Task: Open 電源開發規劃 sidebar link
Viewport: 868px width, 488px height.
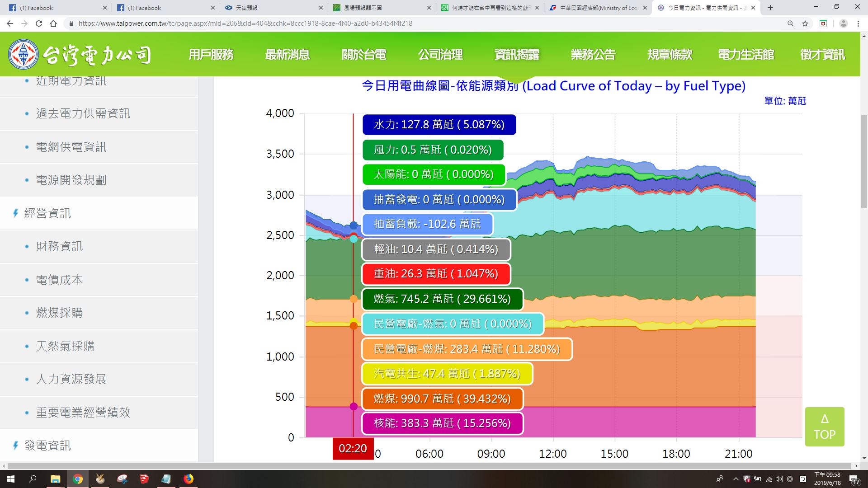Action: [71, 180]
